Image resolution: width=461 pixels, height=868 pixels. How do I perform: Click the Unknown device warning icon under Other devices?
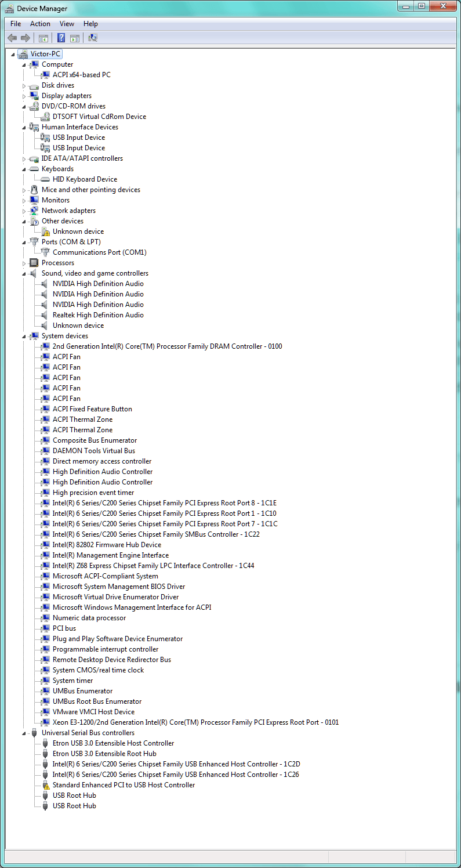point(45,232)
